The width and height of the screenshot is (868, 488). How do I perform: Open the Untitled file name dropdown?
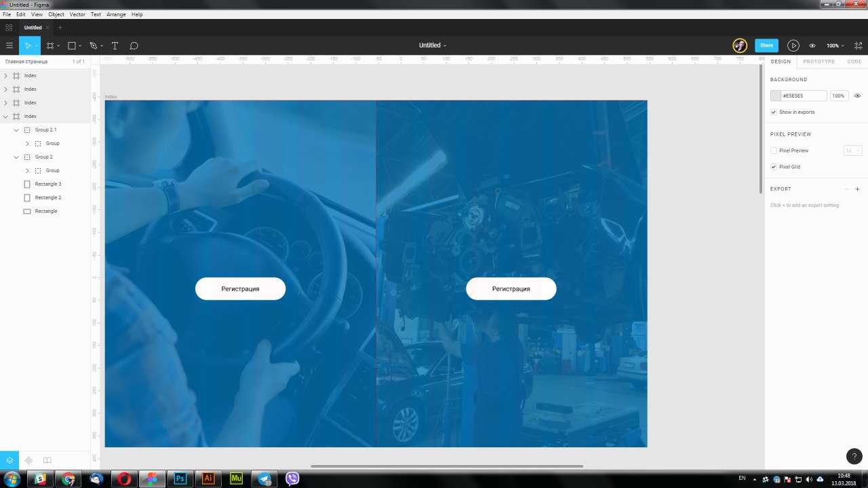pos(433,45)
